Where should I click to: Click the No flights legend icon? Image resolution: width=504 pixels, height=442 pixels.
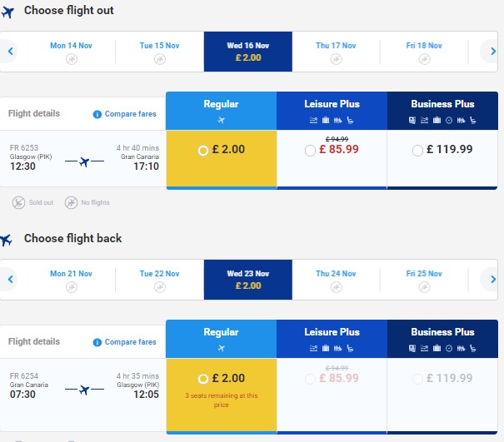(x=71, y=203)
